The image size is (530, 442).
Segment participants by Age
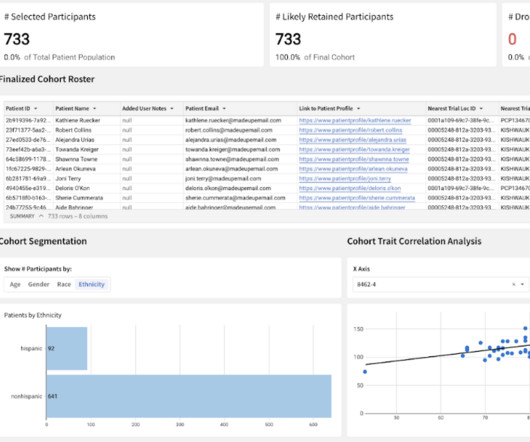(x=15, y=284)
